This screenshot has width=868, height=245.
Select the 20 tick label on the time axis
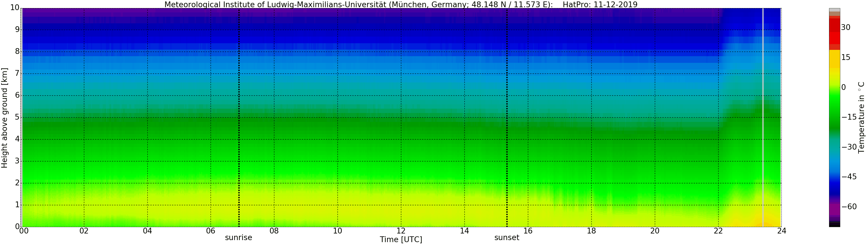pos(655,231)
